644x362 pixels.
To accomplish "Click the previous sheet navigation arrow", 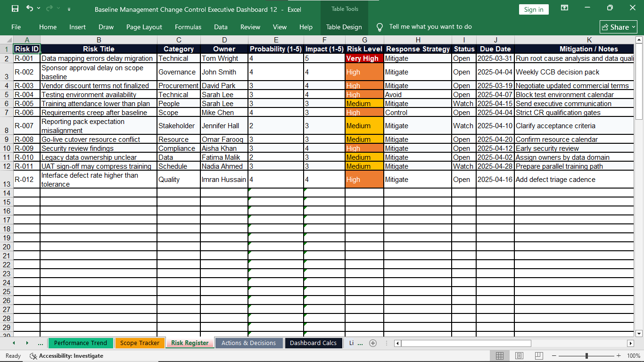I will [x=13, y=343].
